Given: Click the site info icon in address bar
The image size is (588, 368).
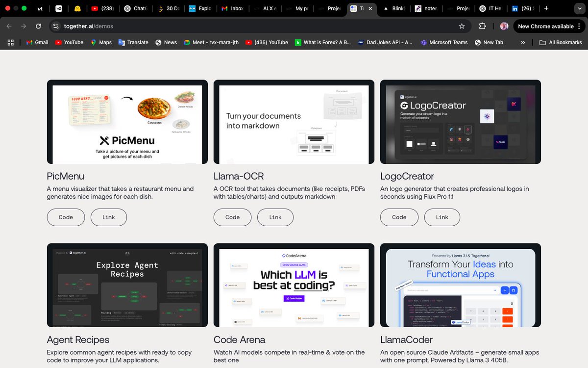Looking at the screenshot, I should 57,26.
